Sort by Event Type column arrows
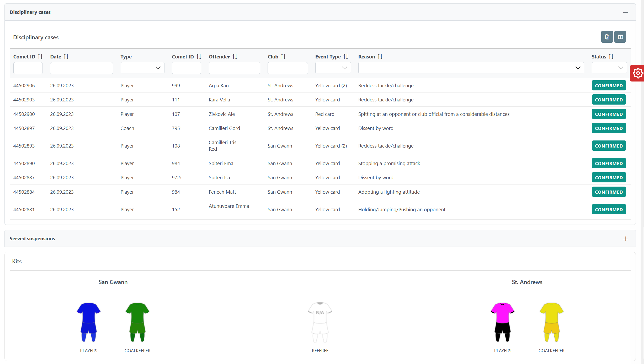 (x=346, y=57)
